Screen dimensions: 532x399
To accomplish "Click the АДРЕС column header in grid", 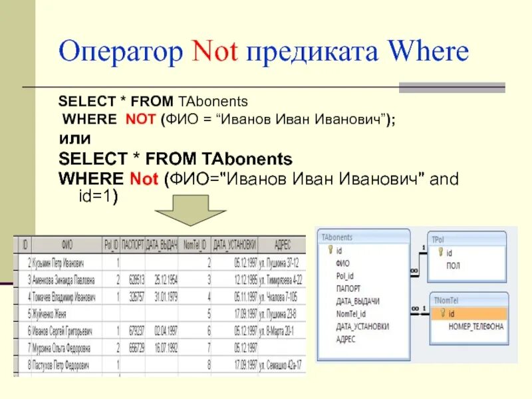I will coord(282,245).
